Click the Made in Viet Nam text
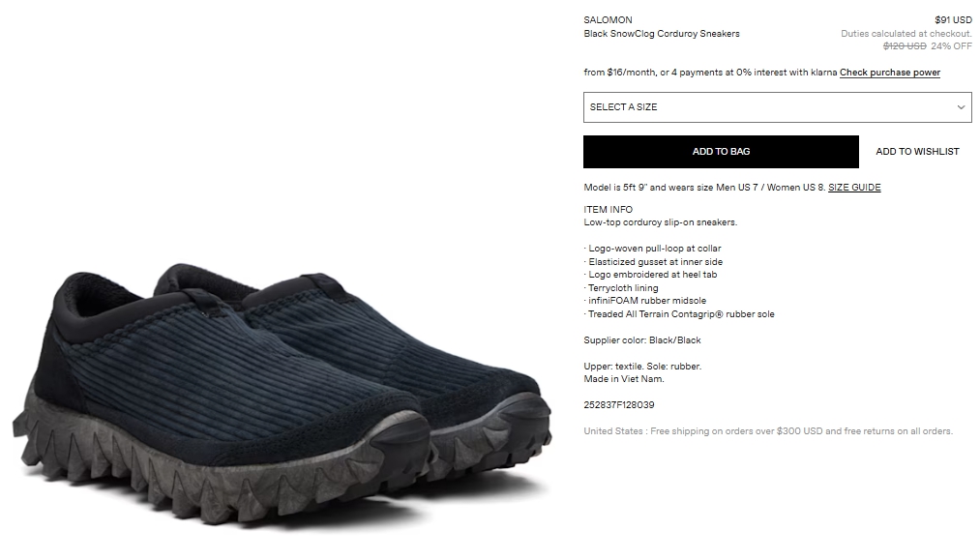980x560 pixels. click(x=624, y=379)
